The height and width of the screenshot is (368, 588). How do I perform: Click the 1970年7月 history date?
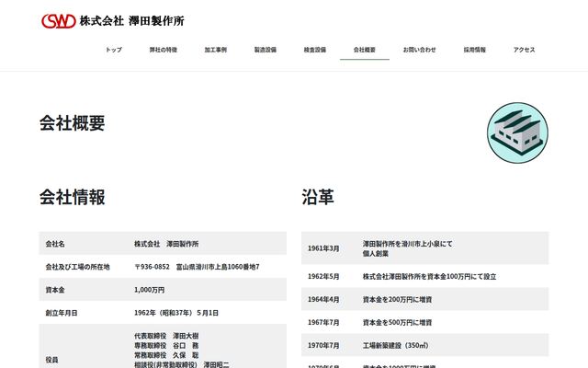(323, 346)
